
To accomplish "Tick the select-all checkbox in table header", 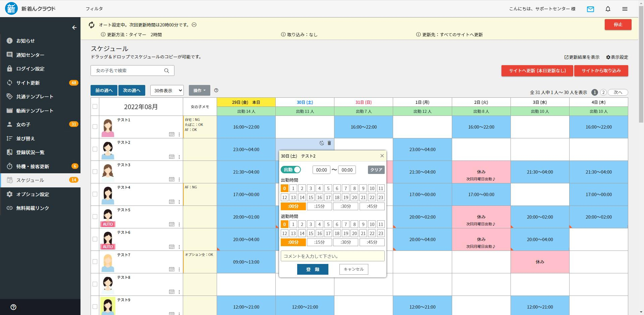I will 95,106.
